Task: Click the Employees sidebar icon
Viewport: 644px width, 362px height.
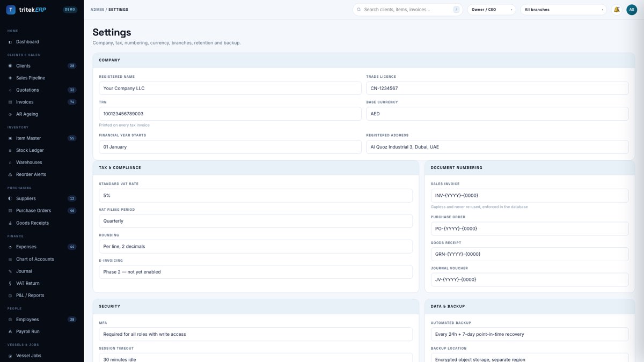Action: pos(10,320)
